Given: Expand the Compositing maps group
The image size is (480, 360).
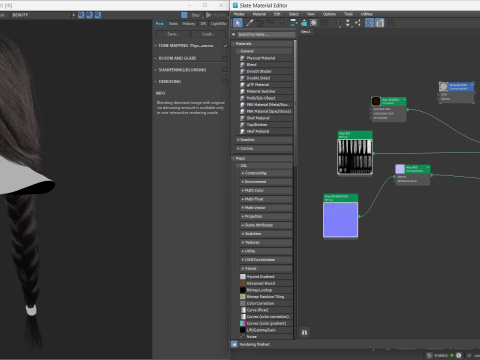Looking at the screenshot, I should pyautogui.click(x=243, y=173).
